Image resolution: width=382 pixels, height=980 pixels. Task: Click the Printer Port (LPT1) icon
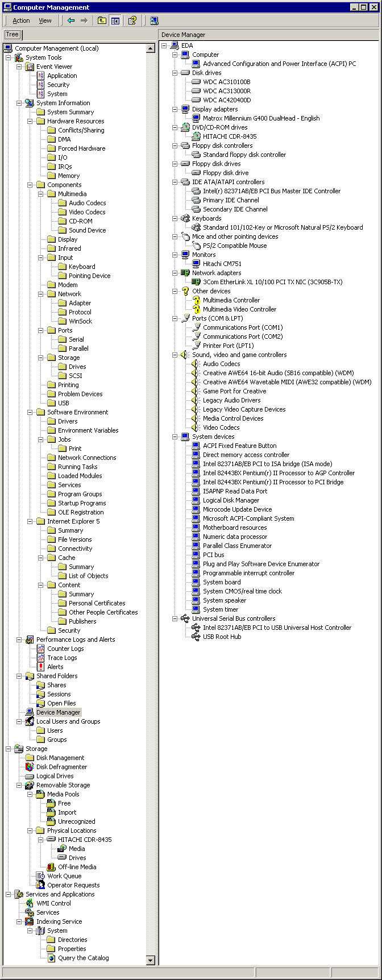196,346
